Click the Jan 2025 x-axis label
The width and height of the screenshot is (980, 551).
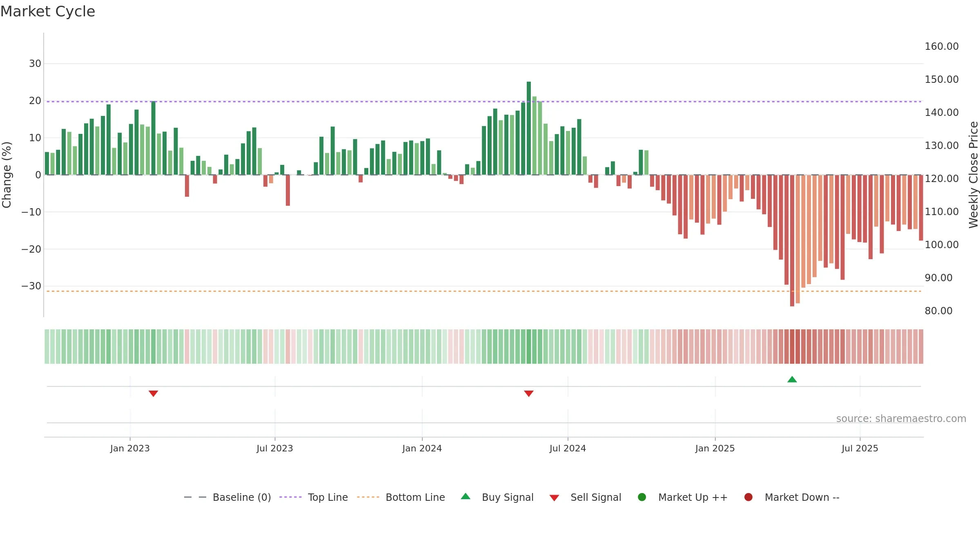715,448
